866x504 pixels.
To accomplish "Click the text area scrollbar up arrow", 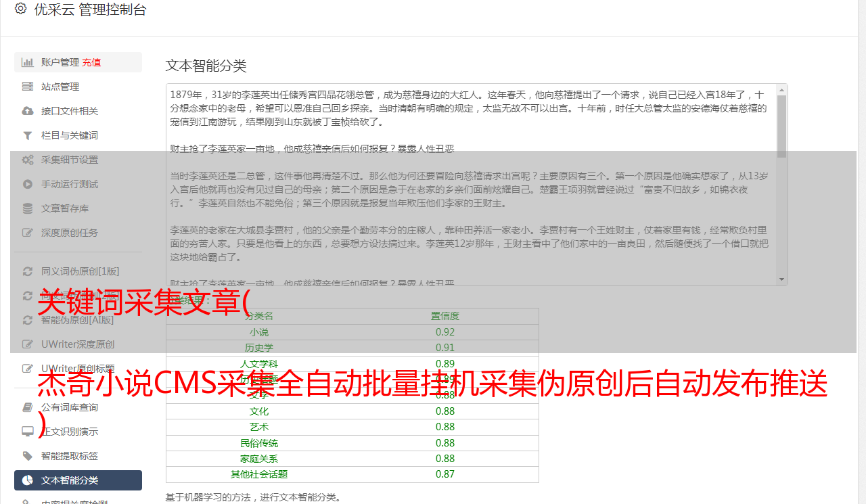I will [x=782, y=89].
